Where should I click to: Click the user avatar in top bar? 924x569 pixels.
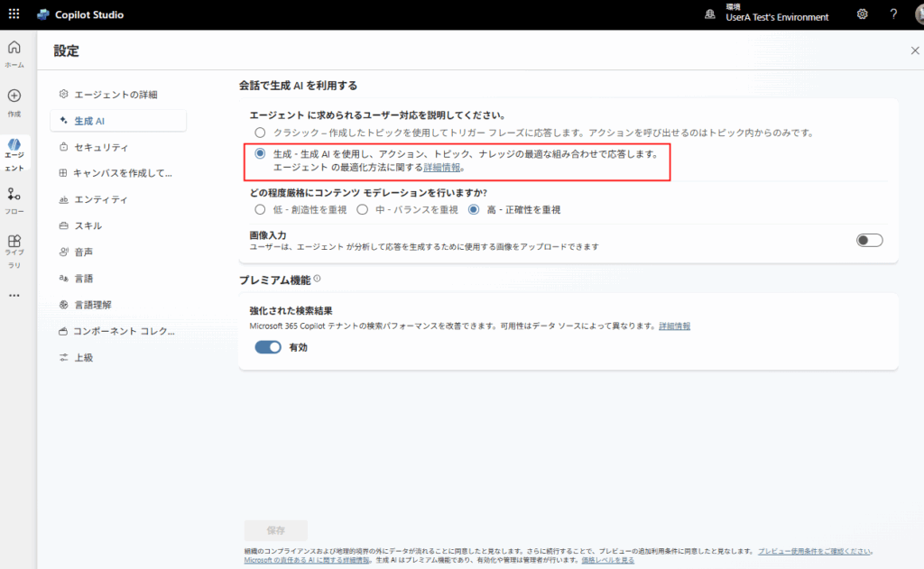click(x=919, y=14)
